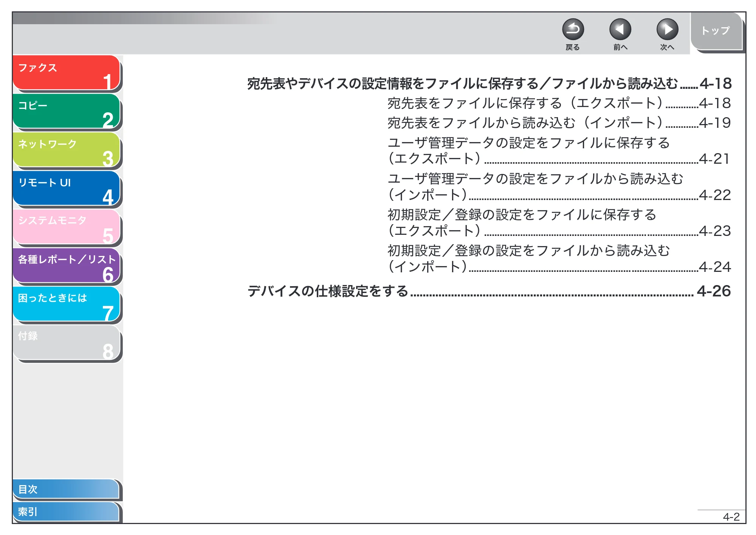Screen dimensions: 756x535
Task: Click page number 4-23
Action: 715,231
